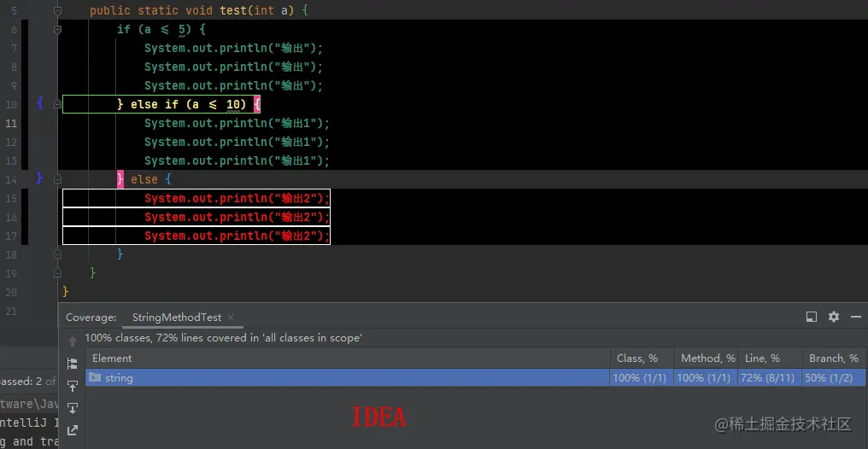This screenshot has width=868, height=449.
Task: Click the closing brace on line 20
Action: click(65, 291)
